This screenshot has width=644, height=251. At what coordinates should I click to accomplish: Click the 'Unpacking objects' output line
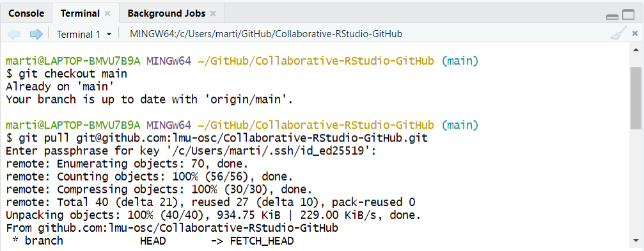pos(214,215)
